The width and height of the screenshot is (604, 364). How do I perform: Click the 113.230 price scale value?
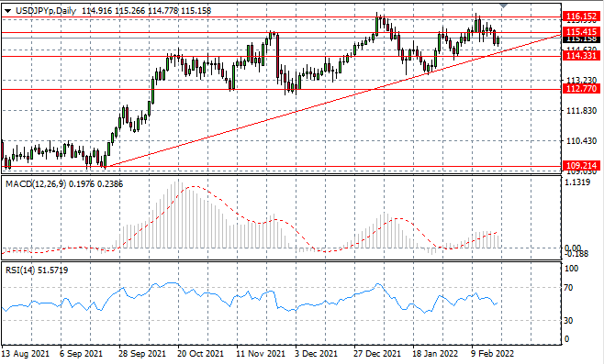pos(582,80)
